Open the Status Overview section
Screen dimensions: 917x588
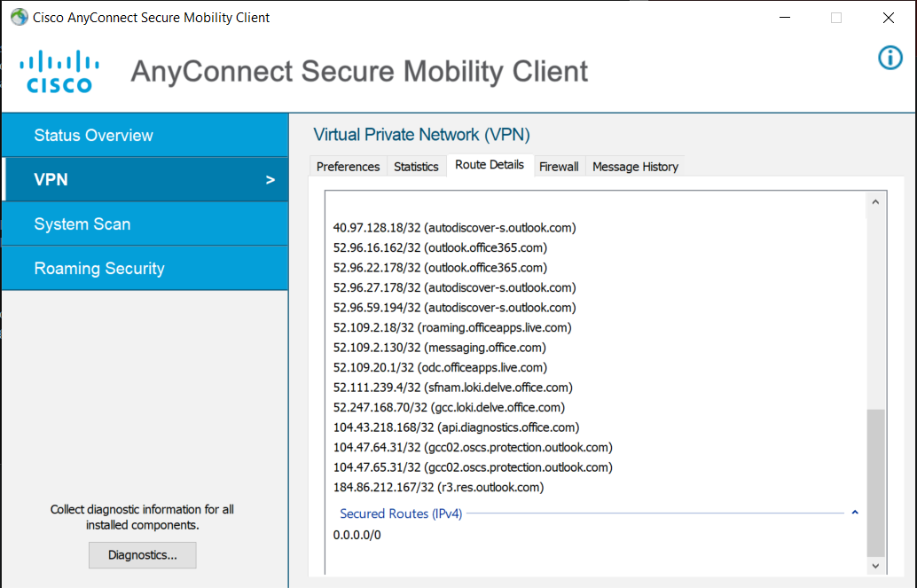click(145, 135)
